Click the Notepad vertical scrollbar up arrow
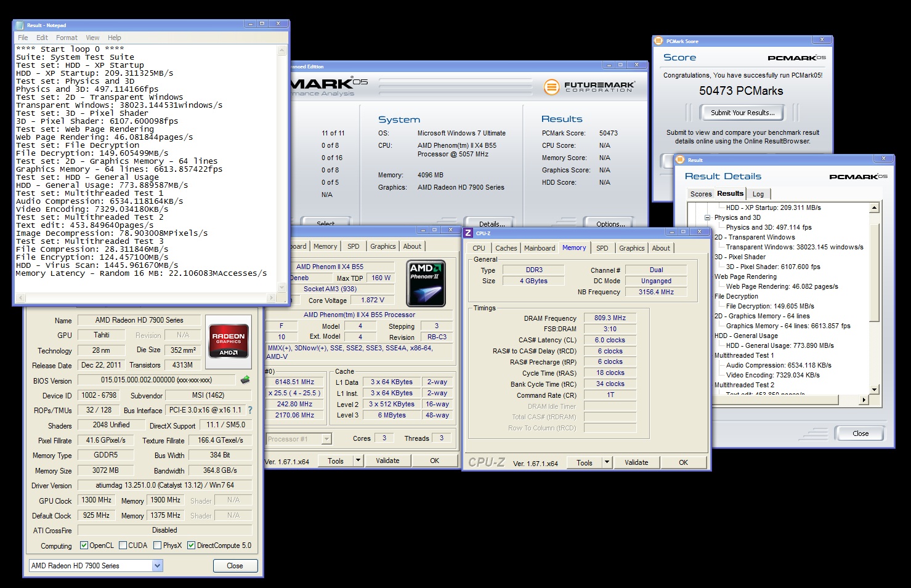This screenshot has height=588, width=911. [283, 50]
